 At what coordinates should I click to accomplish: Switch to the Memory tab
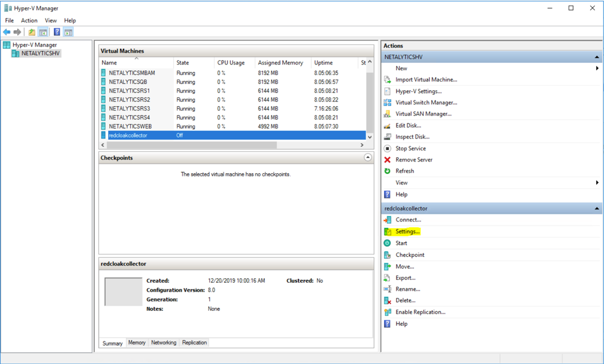click(137, 343)
